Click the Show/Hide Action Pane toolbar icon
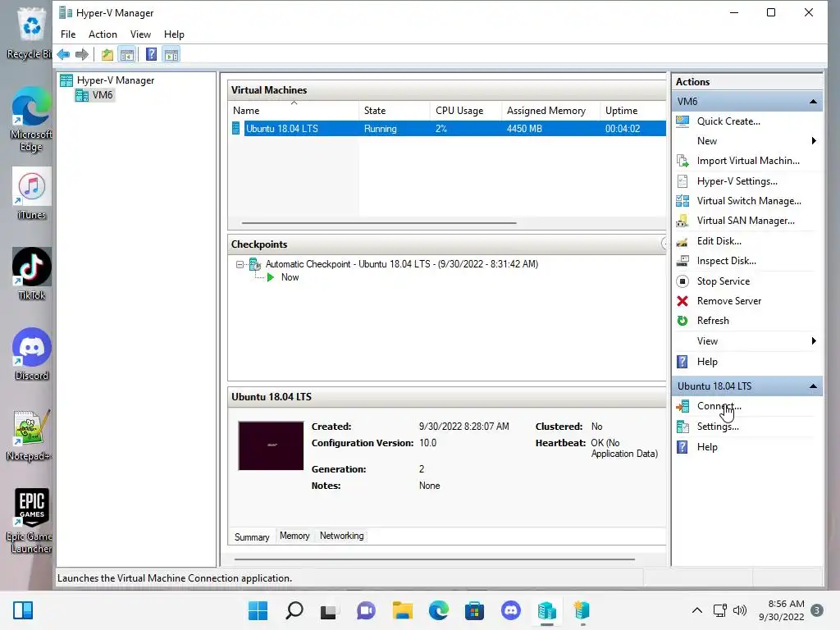Viewport: 840px width, 630px height. click(171, 54)
